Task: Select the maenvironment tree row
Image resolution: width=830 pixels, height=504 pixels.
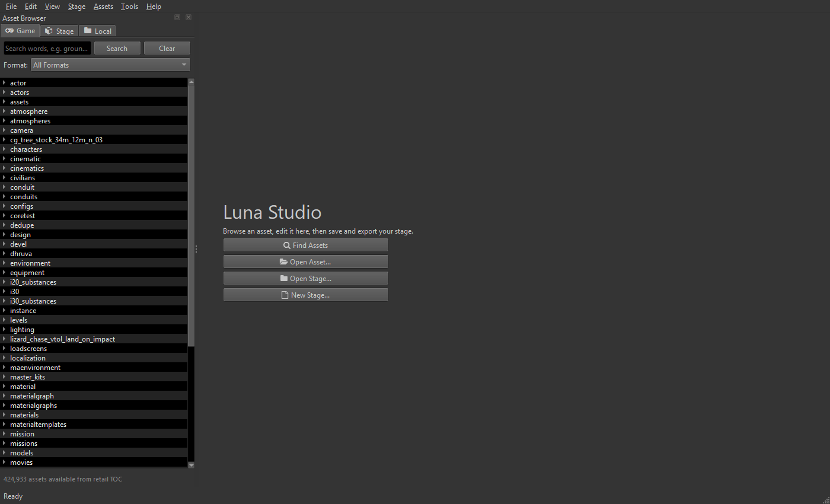Action: pos(94,368)
